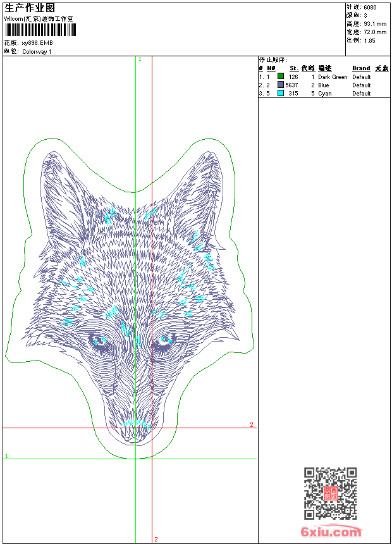Click the QR code image

click(x=330, y=493)
